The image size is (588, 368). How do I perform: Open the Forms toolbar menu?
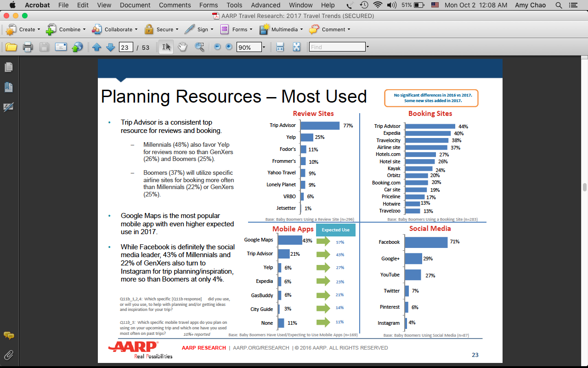coord(236,29)
